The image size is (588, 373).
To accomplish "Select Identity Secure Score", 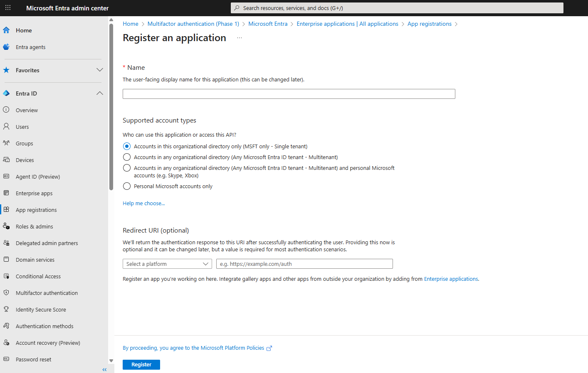I will (40, 309).
